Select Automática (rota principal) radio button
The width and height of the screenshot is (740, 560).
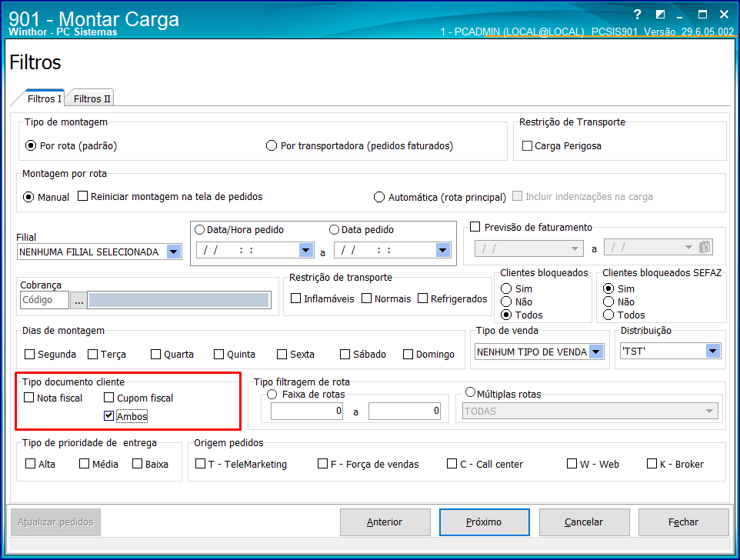point(379,197)
